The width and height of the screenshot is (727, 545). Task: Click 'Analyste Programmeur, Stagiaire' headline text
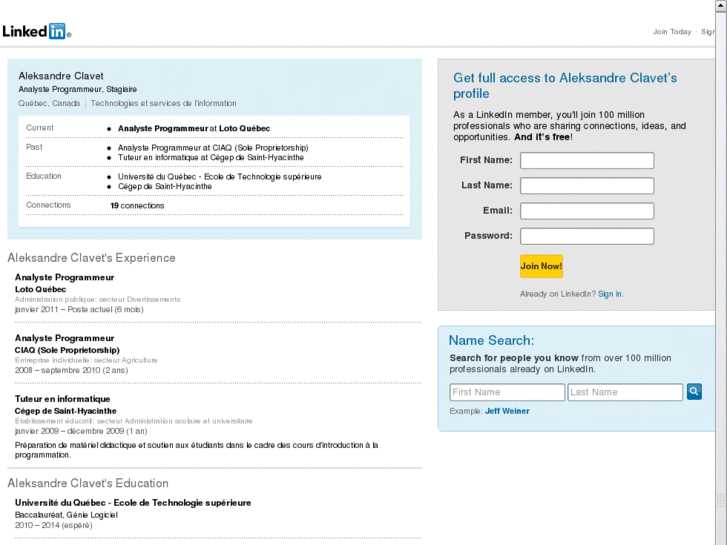(x=77, y=89)
